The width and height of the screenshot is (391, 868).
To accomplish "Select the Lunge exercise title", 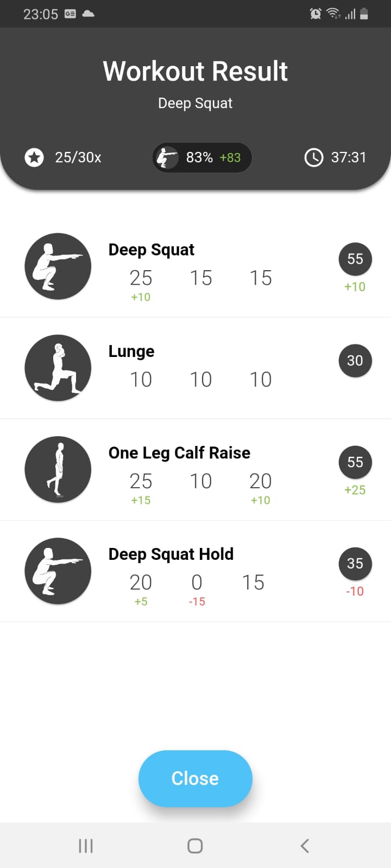I will [x=131, y=352].
